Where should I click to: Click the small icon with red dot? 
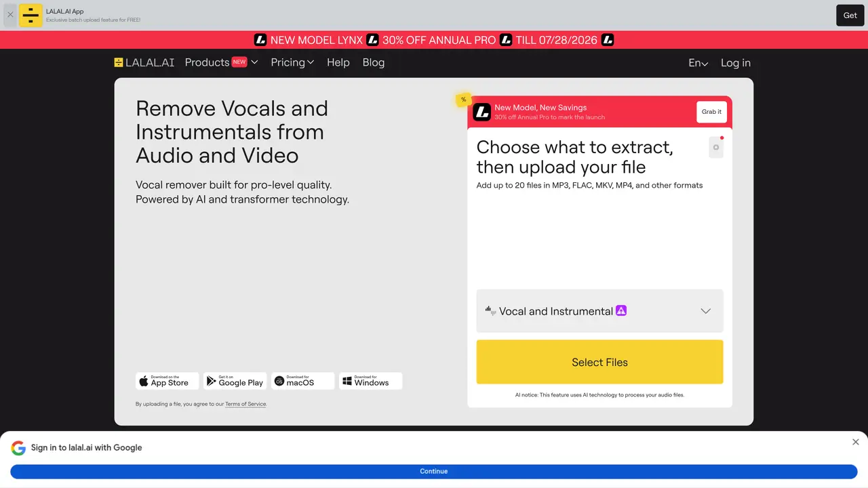click(x=716, y=147)
